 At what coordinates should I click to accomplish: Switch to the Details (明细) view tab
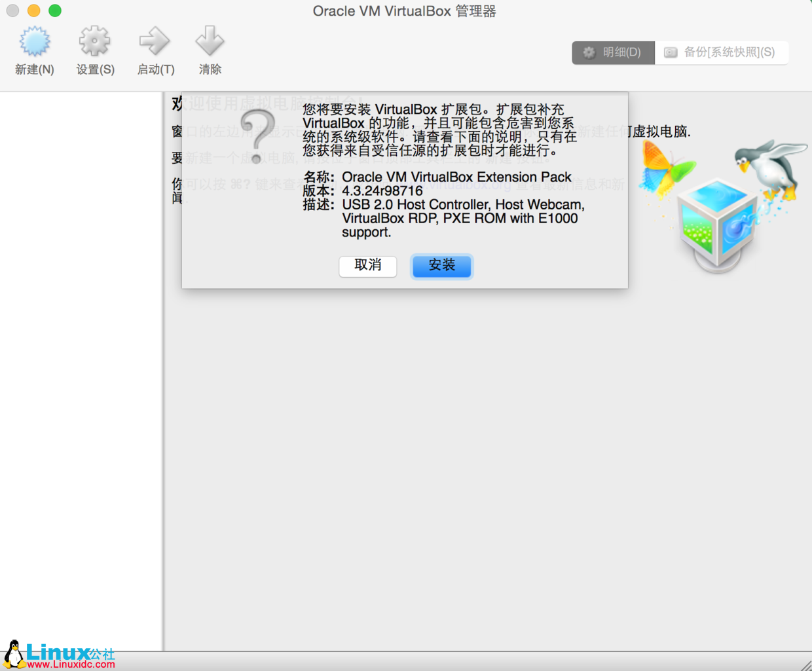coord(613,52)
